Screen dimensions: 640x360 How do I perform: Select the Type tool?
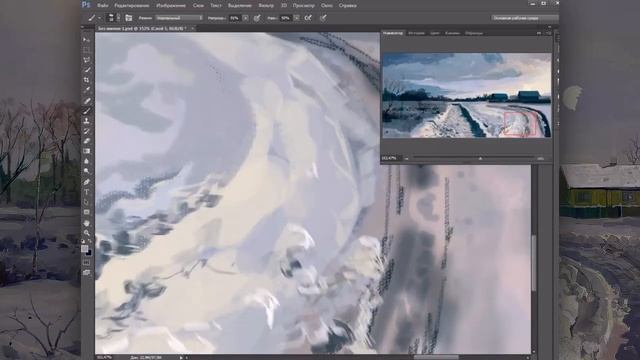click(87, 192)
